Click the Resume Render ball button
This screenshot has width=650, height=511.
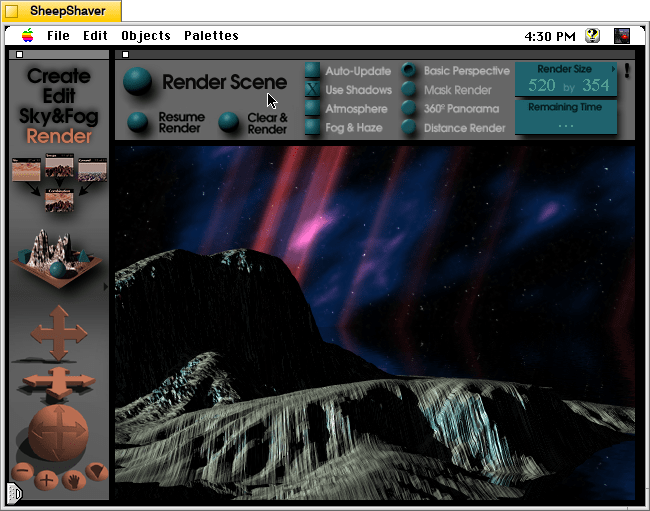point(138,122)
